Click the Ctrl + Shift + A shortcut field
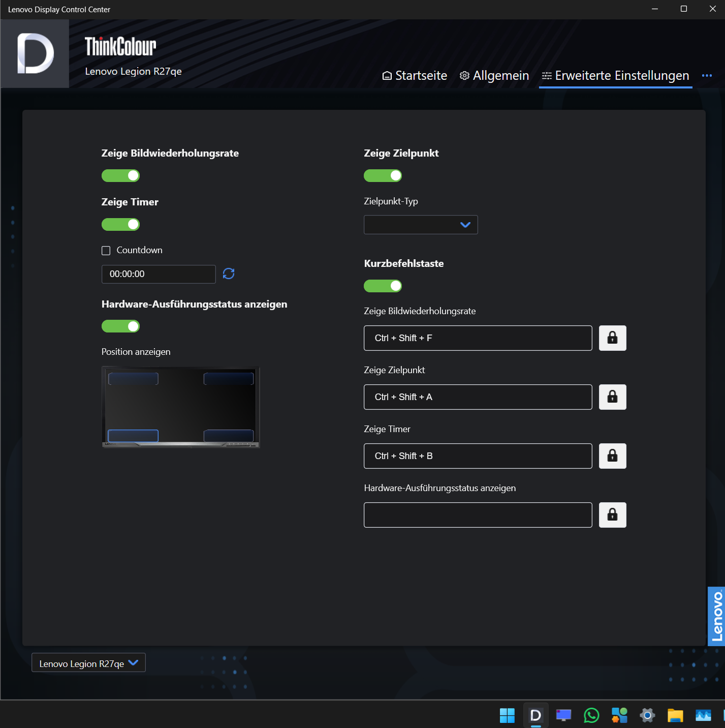This screenshot has width=725, height=728. [x=478, y=397]
